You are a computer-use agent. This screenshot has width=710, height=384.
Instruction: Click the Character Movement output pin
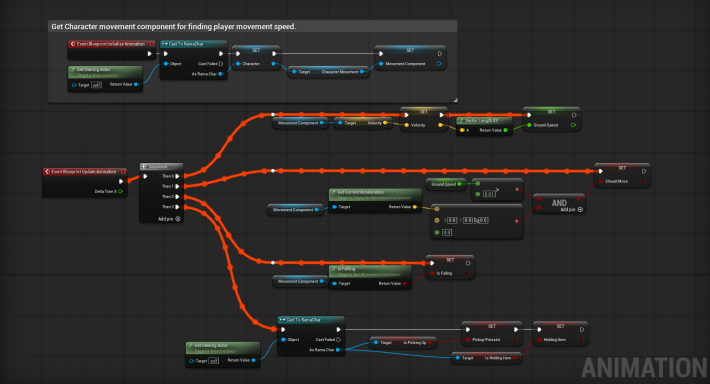362,72
